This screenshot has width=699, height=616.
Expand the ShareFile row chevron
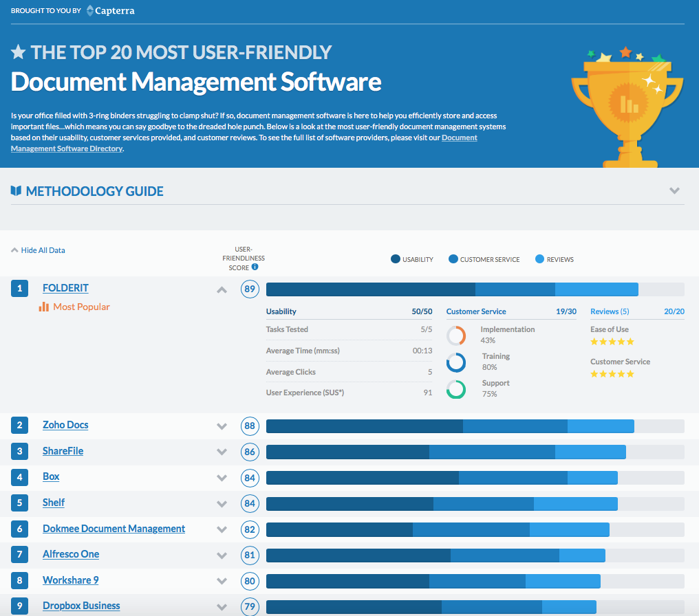point(222,452)
